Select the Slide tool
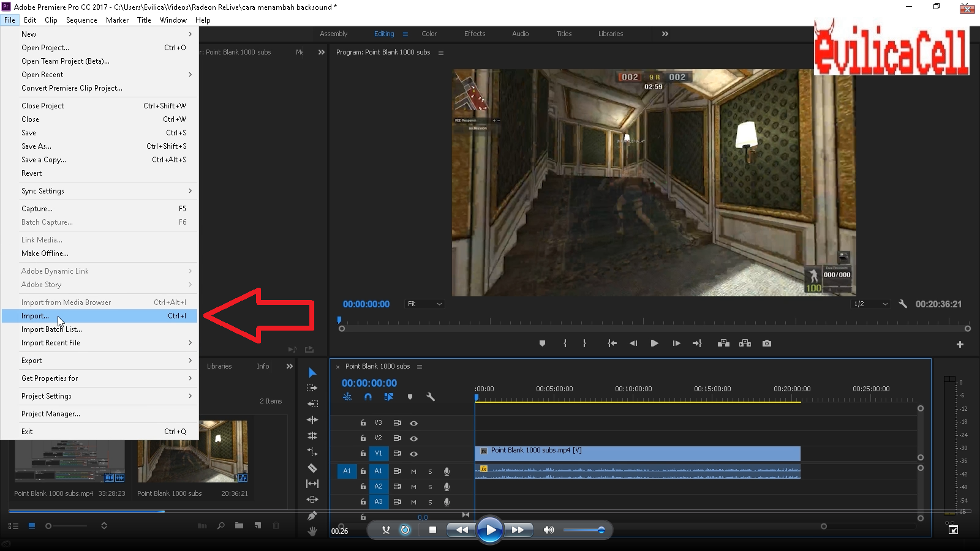The width and height of the screenshot is (980, 551). click(312, 500)
